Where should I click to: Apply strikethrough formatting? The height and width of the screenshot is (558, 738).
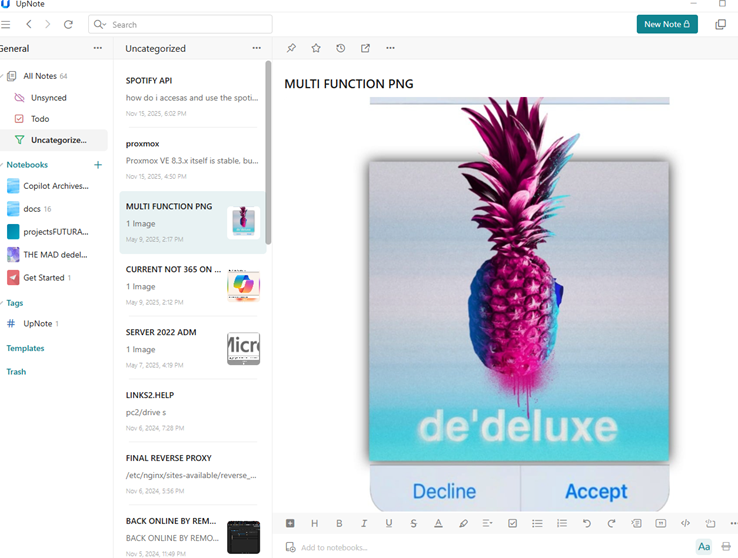pos(413,523)
